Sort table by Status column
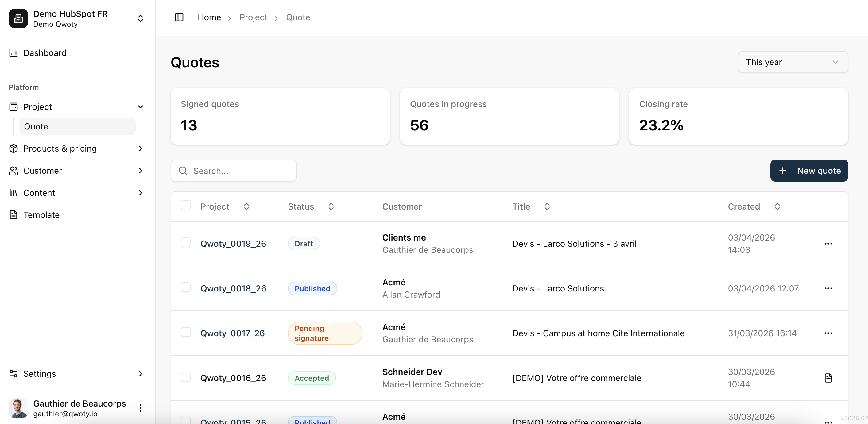Viewport: 868px width, 424px height. [x=331, y=206]
